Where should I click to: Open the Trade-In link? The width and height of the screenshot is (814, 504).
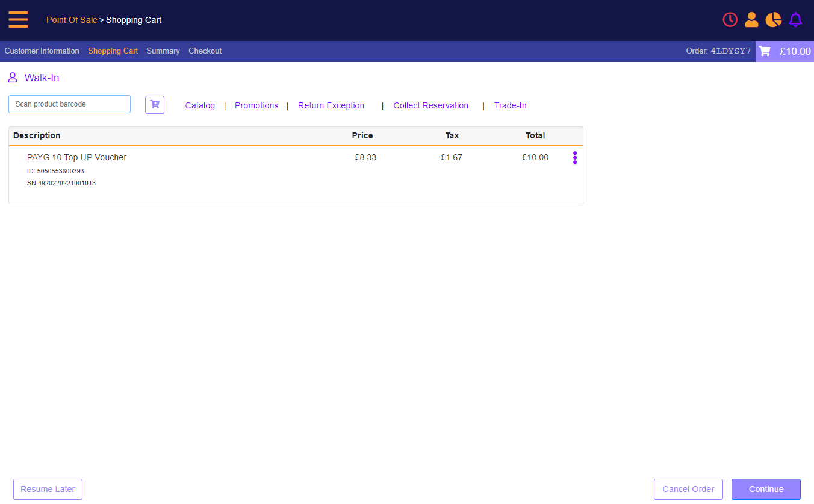[511, 105]
